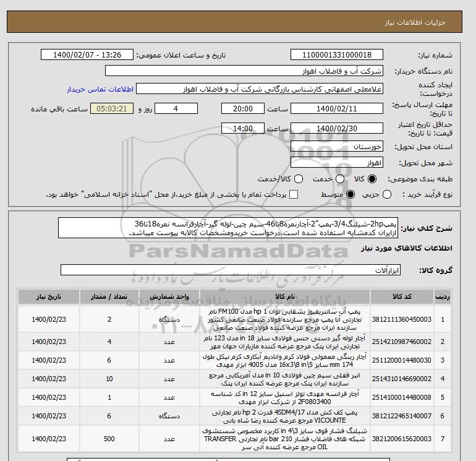Click the کد کالا column header
476x461 pixels.
tap(402, 296)
